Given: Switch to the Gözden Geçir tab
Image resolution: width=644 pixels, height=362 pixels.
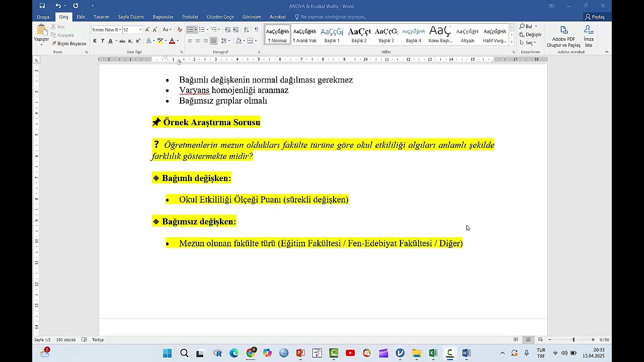Looking at the screenshot, I should coord(221,17).
